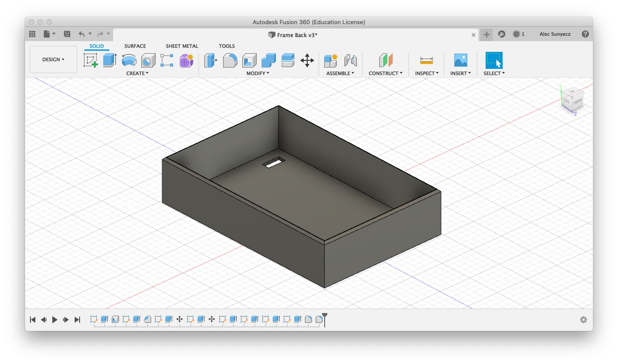Select the Joint tool
This screenshot has height=364, width=618.
pyautogui.click(x=350, y=60)
